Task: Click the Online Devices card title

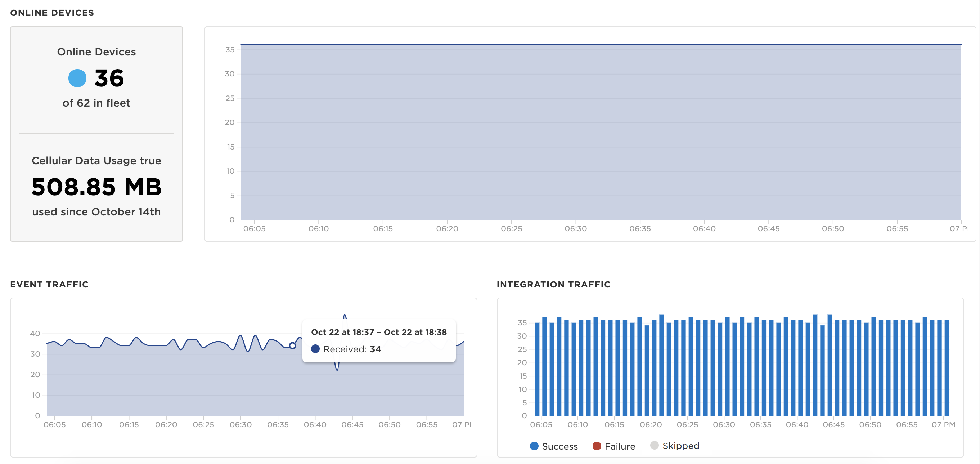Action: pos(96,52)
